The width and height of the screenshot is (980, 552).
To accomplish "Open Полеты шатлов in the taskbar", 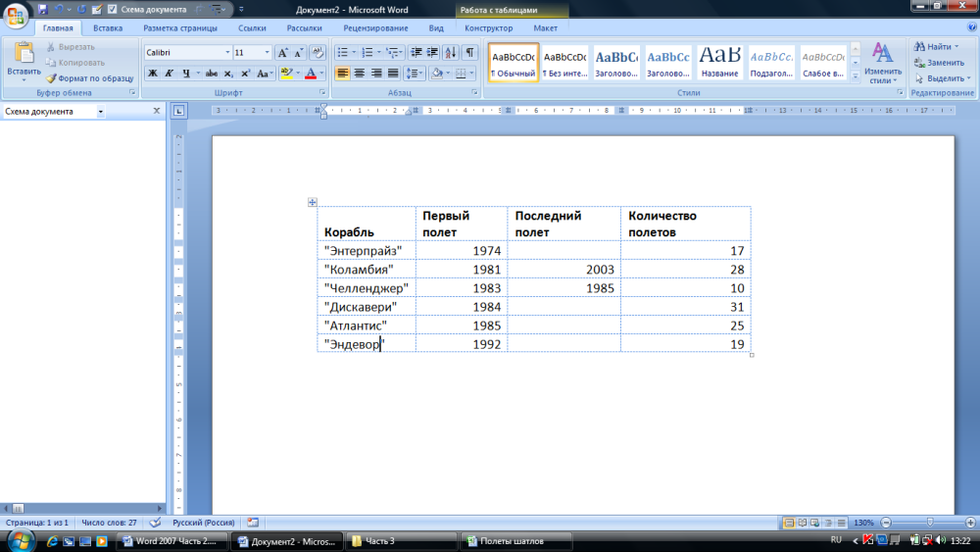I will click(x=516, y=541).
